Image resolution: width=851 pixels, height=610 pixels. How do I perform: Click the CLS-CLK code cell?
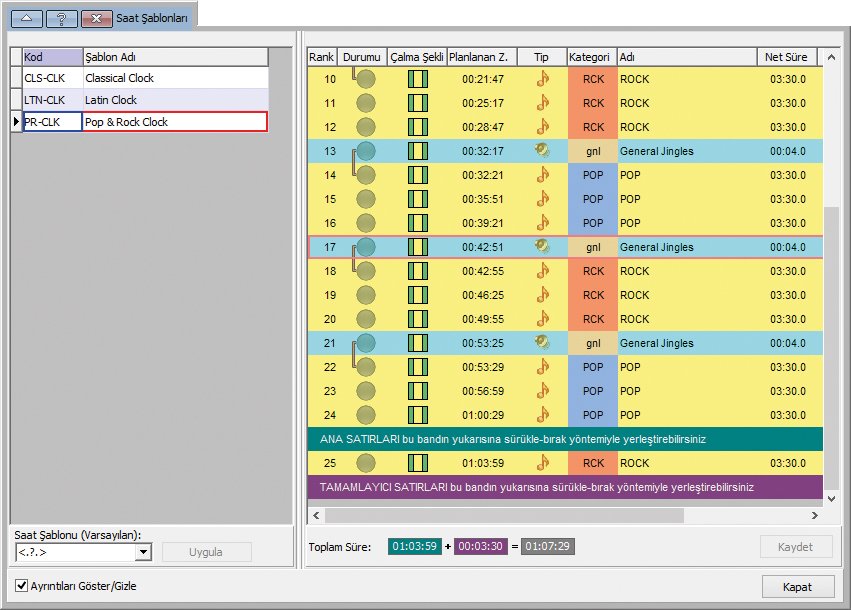(x=53, y=78)
